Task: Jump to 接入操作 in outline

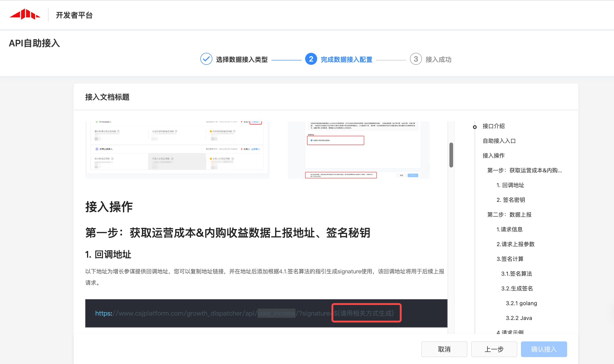Action: click(x=494, y=155)
